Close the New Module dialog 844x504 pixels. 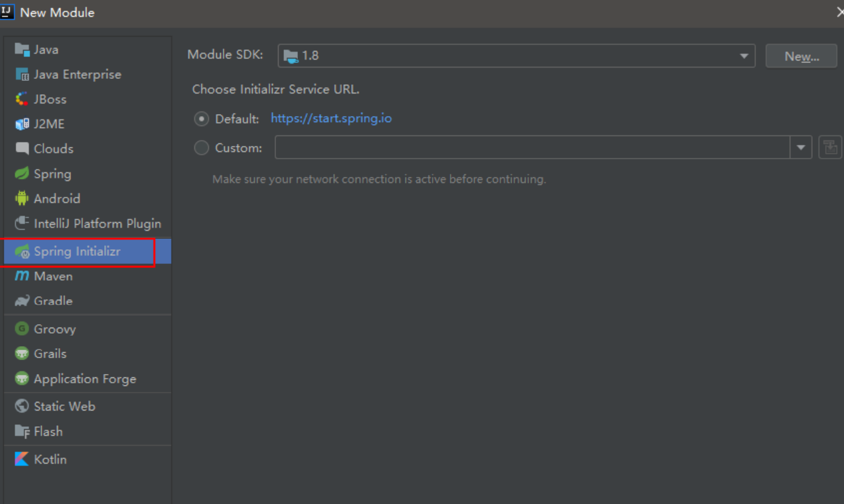click(x=839, y=12)
